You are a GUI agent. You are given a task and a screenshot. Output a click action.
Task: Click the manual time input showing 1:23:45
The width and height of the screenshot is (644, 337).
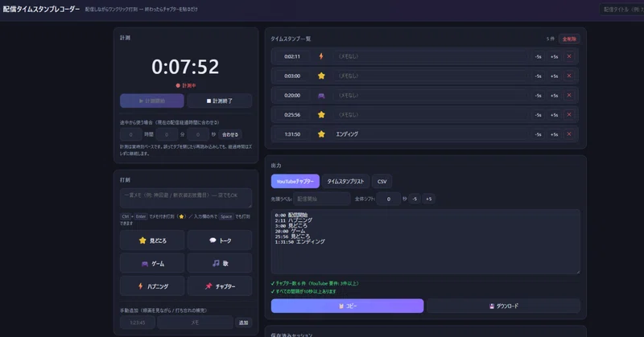pos(138,323)
